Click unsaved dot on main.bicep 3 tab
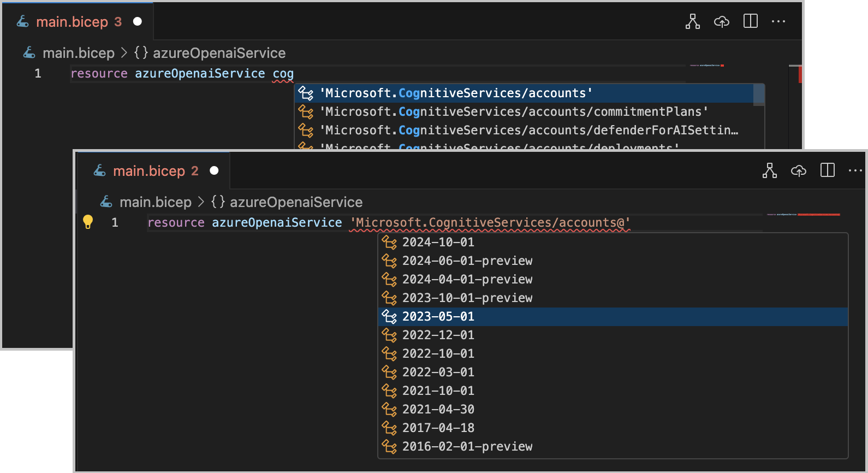The image size is (868, 473). (x=138, y=21)
